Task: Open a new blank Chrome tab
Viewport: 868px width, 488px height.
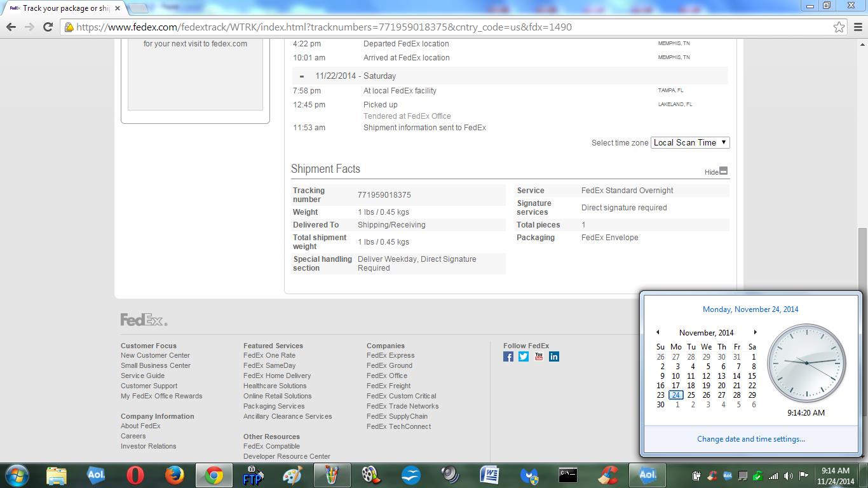Action: point(139,8)
